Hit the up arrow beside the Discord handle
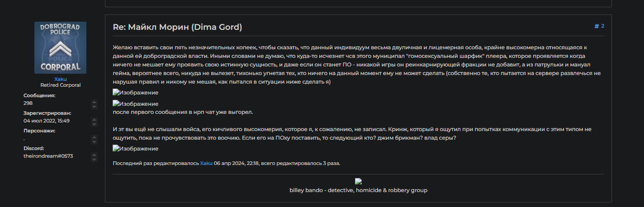The width and height of the screenshot is (644, 207). point(95,154)
